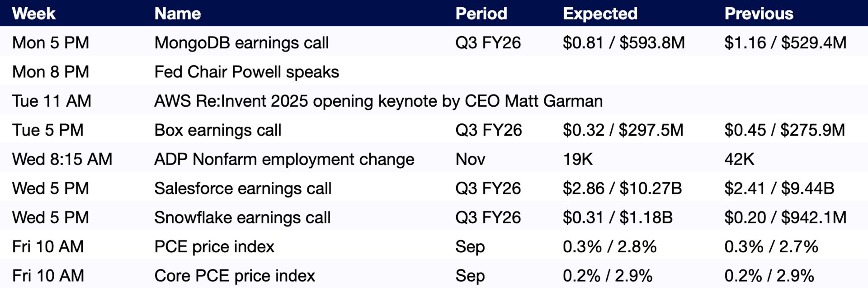Click the Name column header

(178, 14)
